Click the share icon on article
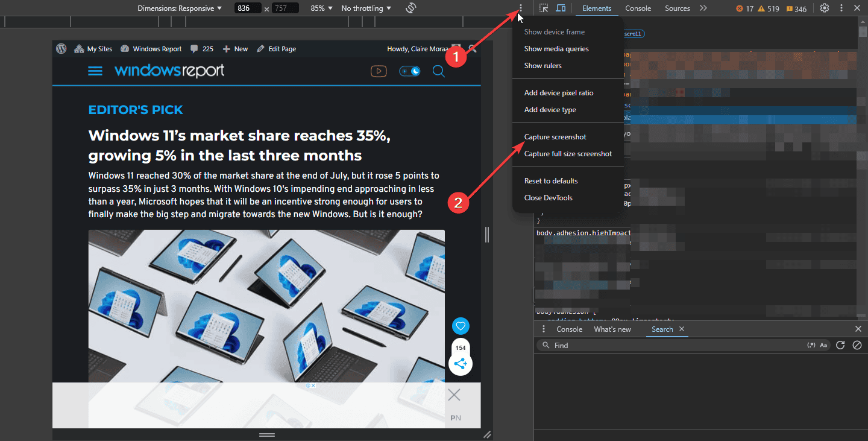Image resolution: width=868 pixels, height=441 pixels. coord(461,364)
